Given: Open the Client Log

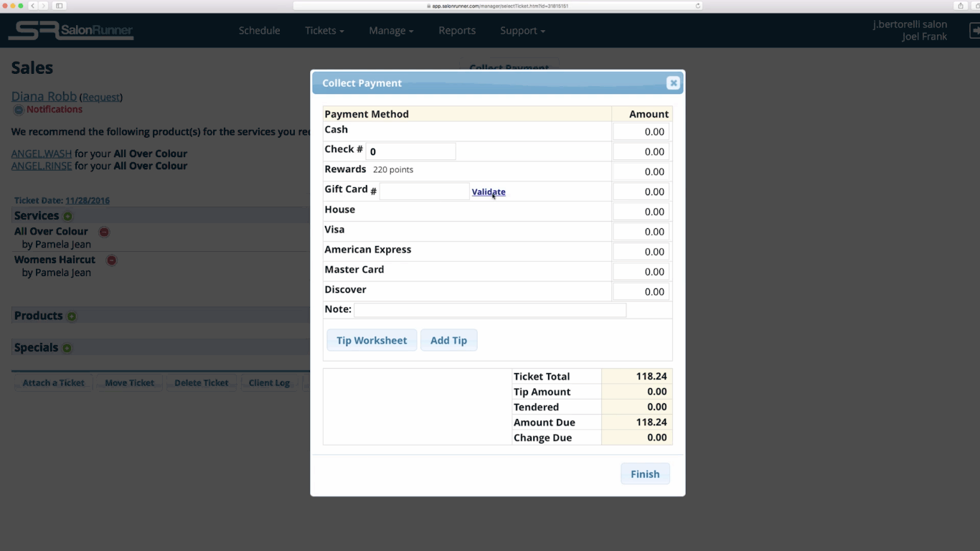Looking at the screenshot, I should click(269, 382).
